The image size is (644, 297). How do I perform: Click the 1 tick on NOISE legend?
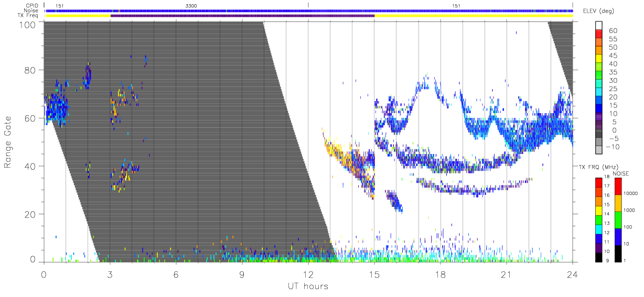[626, 260]
